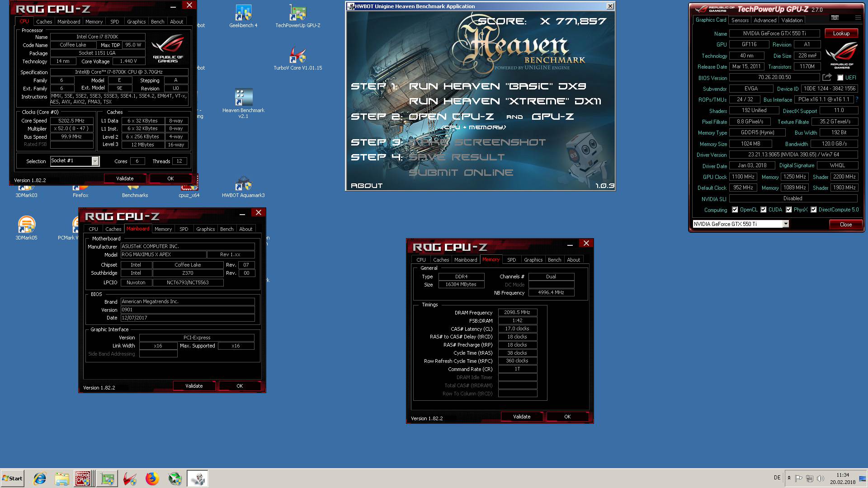The width and height of the screenshot is (868, 488).
Task: Open the NVIDIA GeForce GTX 550 Ti dropdown
Action: point(786,224)
